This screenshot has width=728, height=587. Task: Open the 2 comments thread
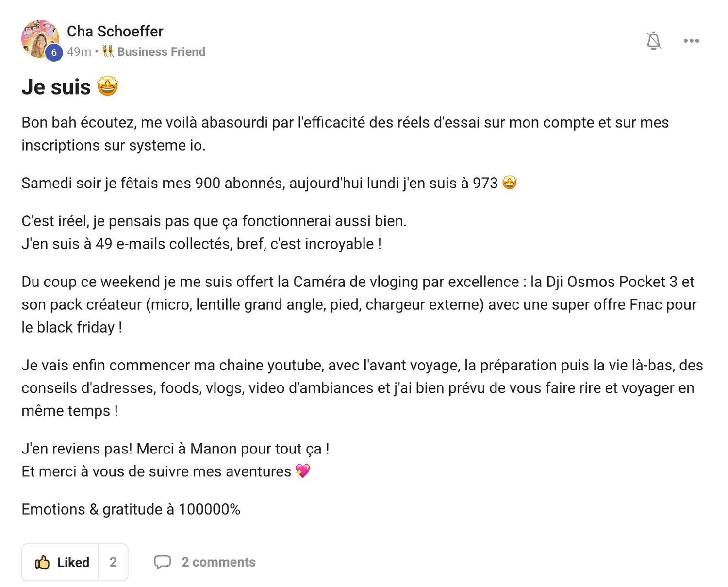tap(218, 562)
